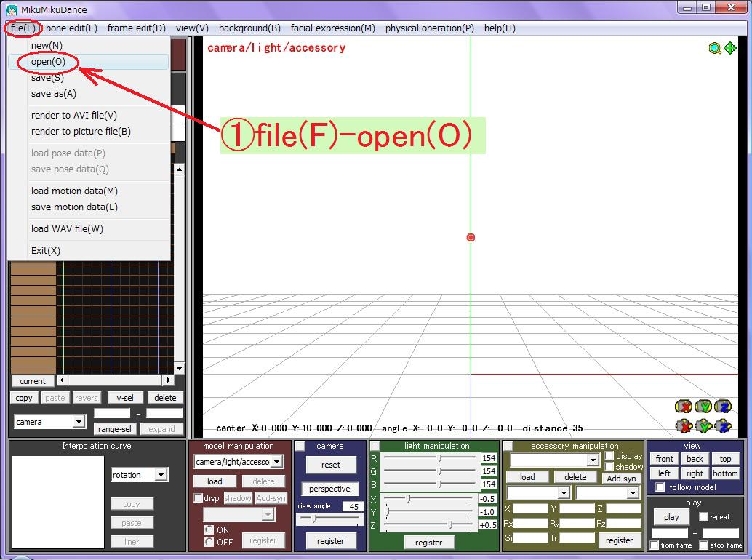Image resolution: width=752 pixels, height=560 pixels.
Task: Click the blue Z icon in the lower axis row
Action: 723,425
